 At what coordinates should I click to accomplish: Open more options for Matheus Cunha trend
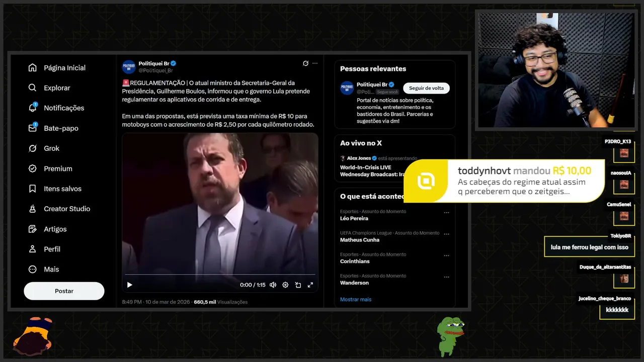tap(446, 234)
